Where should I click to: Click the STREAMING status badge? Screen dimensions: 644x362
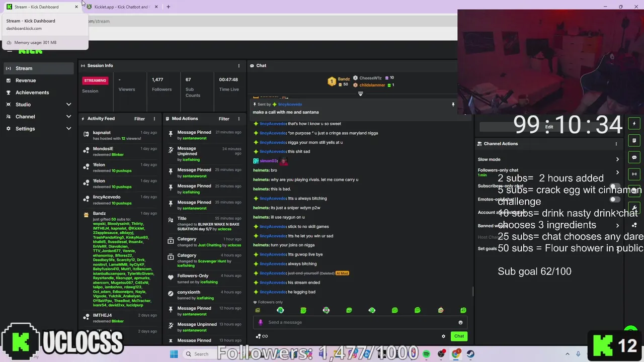[95, 80]
